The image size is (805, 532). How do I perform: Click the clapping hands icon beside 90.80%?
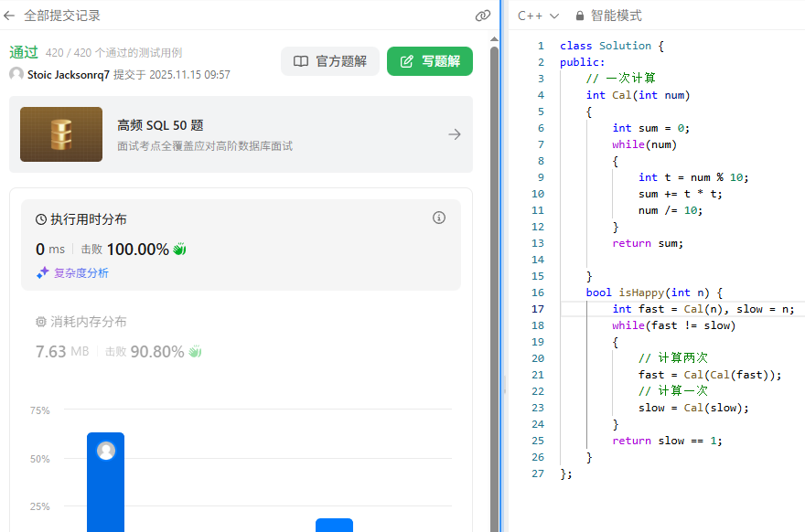coord(195,352)
